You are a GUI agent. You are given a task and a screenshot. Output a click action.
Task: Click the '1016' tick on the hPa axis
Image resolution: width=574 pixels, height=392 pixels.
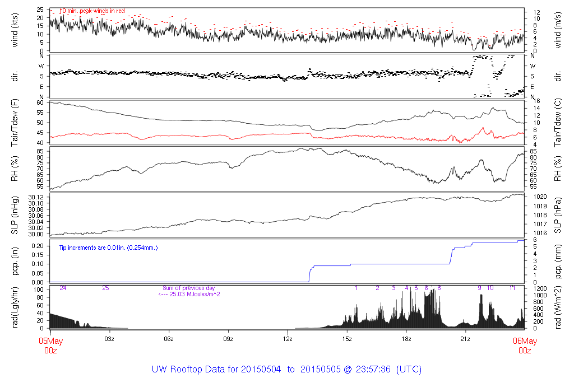pyautogui.click(x=540, y=233)
